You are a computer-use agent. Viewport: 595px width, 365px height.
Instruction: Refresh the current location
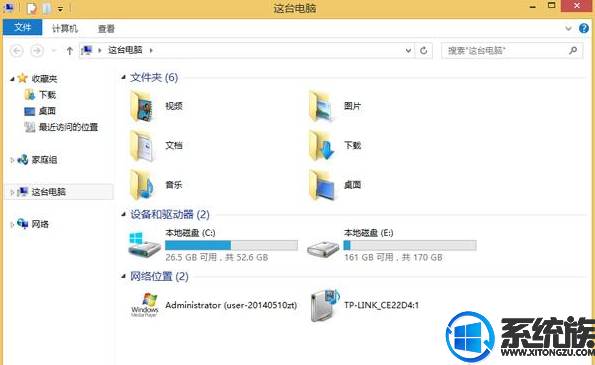coord(424,50)
